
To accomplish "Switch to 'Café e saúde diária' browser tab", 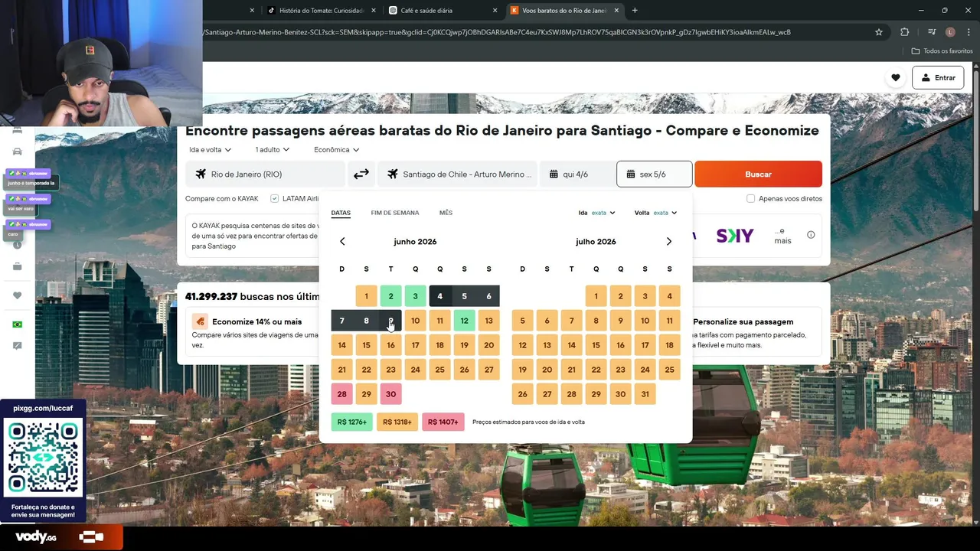I will tap(442, 11).
